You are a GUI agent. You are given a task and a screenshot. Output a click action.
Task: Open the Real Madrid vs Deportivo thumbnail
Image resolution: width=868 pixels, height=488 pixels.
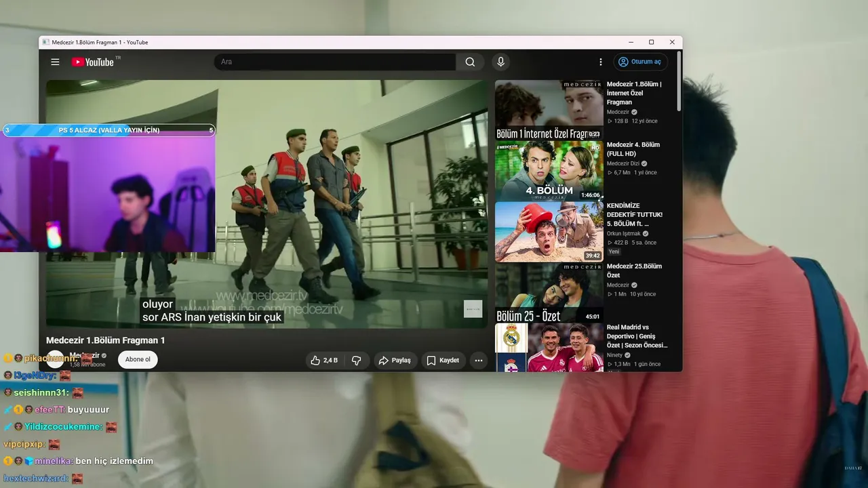[549, 348]
